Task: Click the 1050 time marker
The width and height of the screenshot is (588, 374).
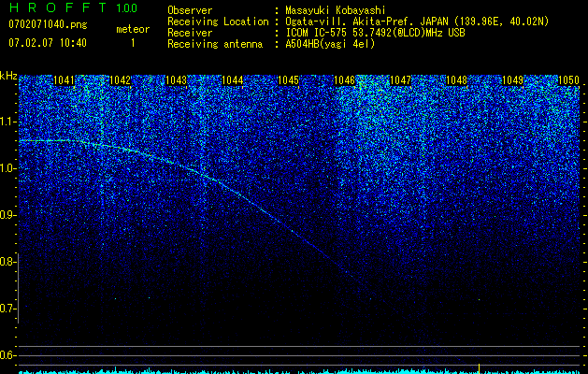Action: [569, 80]
